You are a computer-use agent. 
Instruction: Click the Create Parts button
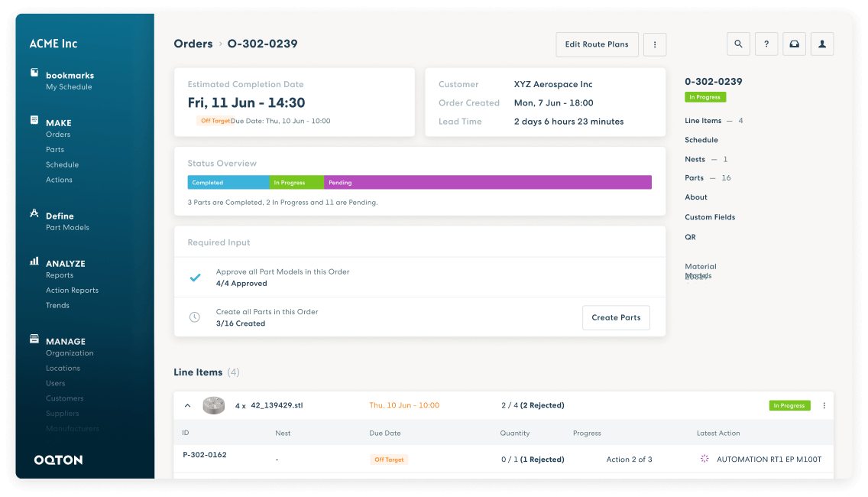tap(616, 317)
